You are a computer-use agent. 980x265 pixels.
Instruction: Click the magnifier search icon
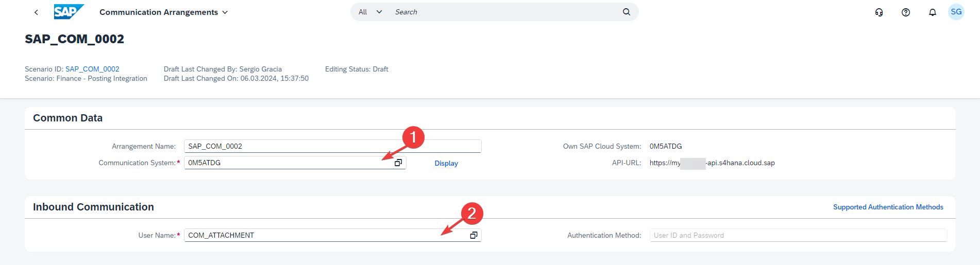coord(627,12)
